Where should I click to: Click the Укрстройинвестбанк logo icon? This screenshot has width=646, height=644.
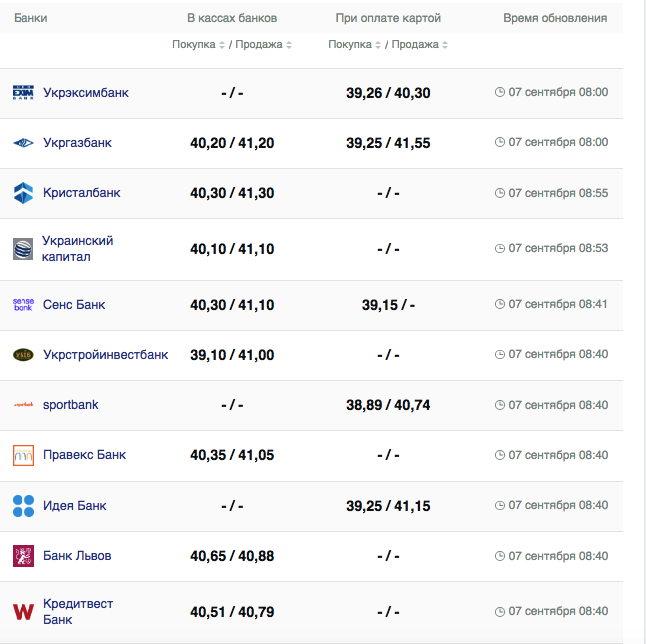tap(23, 355)
